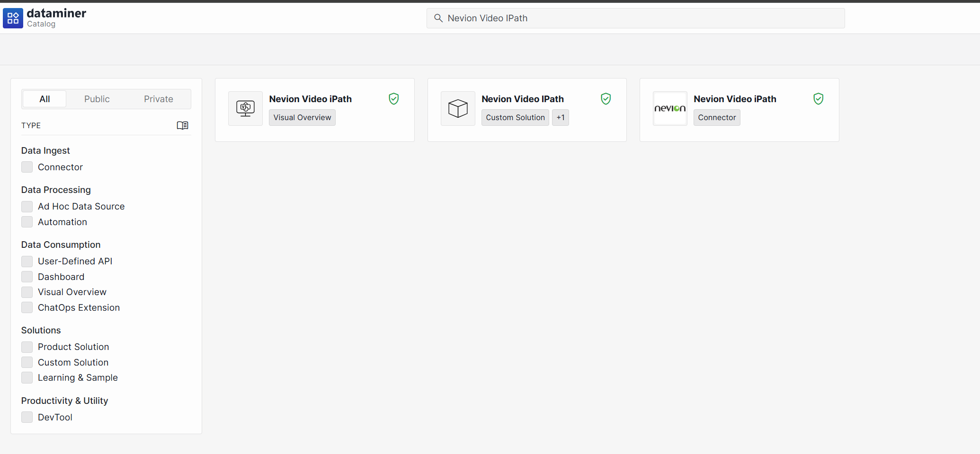Select the Custom Solution filter checkbox
The width and height of the screenshot is (980, 454).
pyautogui.click(x=27, y=362)
